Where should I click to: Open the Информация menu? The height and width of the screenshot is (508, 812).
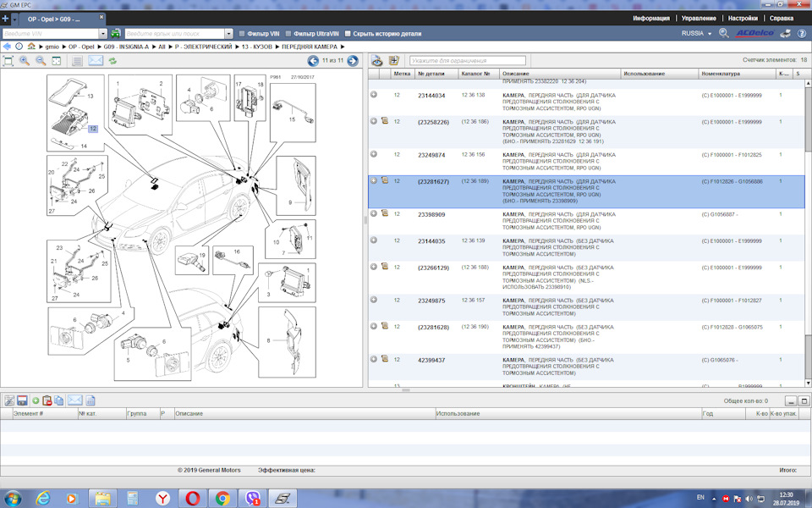(650, 18)
